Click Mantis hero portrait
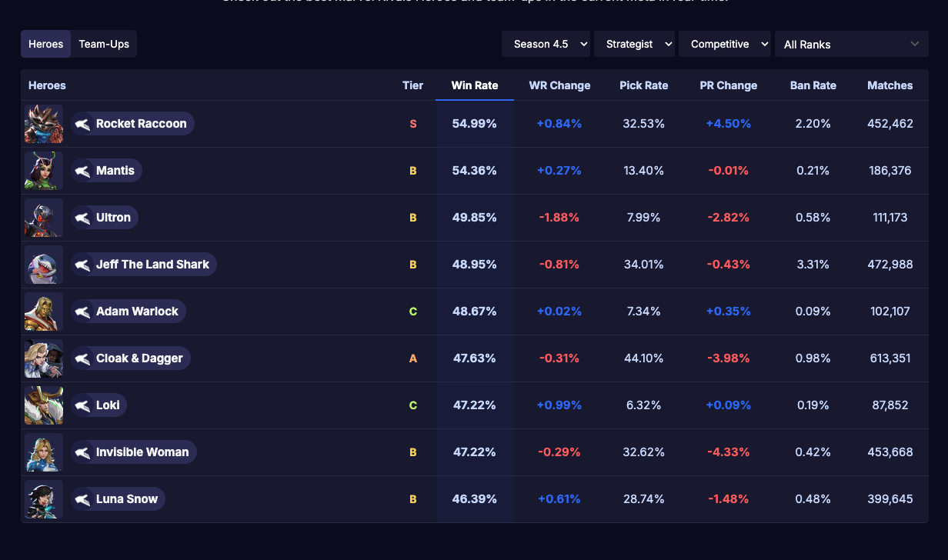The width and height of the screenshot is (948, 560). click(x=44, y=171)
